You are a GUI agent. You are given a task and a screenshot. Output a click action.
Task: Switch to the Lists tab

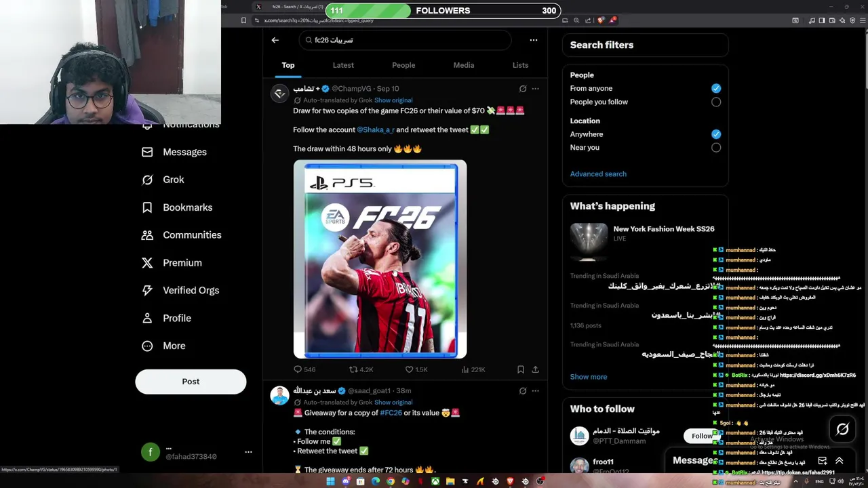[520, 65]
